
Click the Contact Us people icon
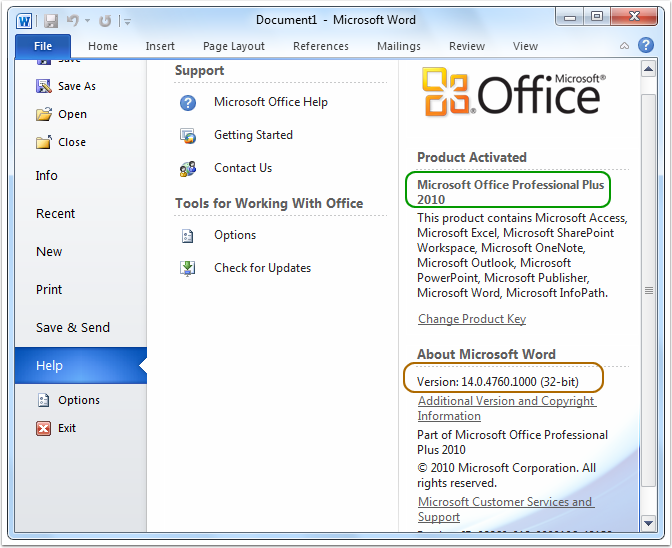point(188,169)
